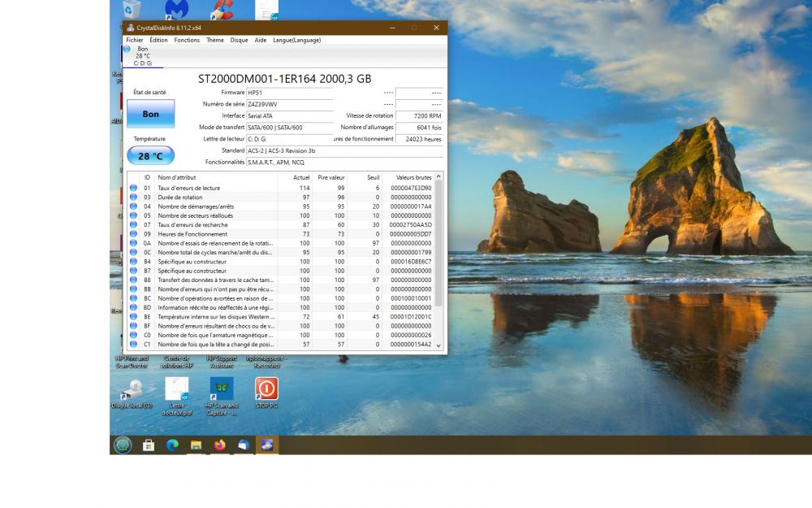Click the Firmware field showing HP51
This screenshot has width=812, height=508.
[x=290, y=93]
